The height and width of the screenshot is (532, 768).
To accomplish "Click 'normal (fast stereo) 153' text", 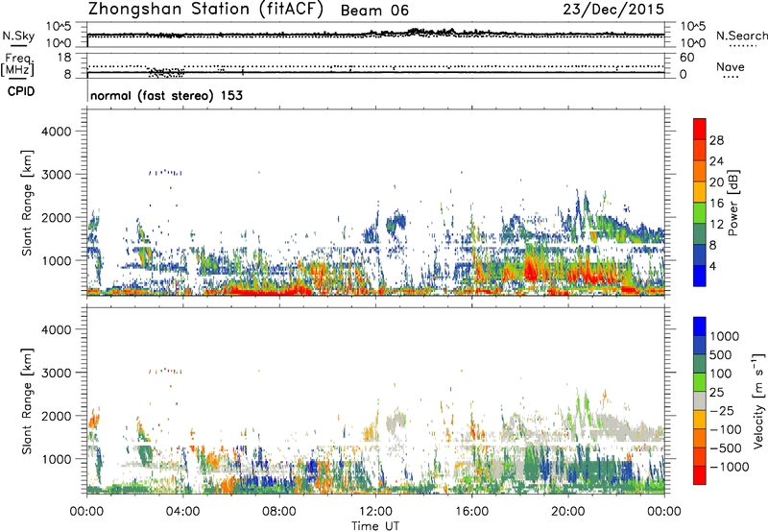I will click(x=166, y=95).
